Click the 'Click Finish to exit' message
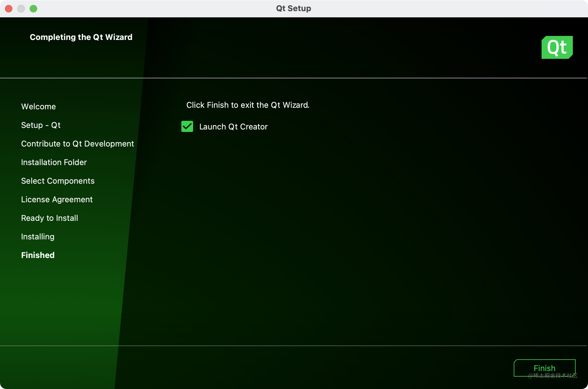588x389 pixels. click(248, 105)
